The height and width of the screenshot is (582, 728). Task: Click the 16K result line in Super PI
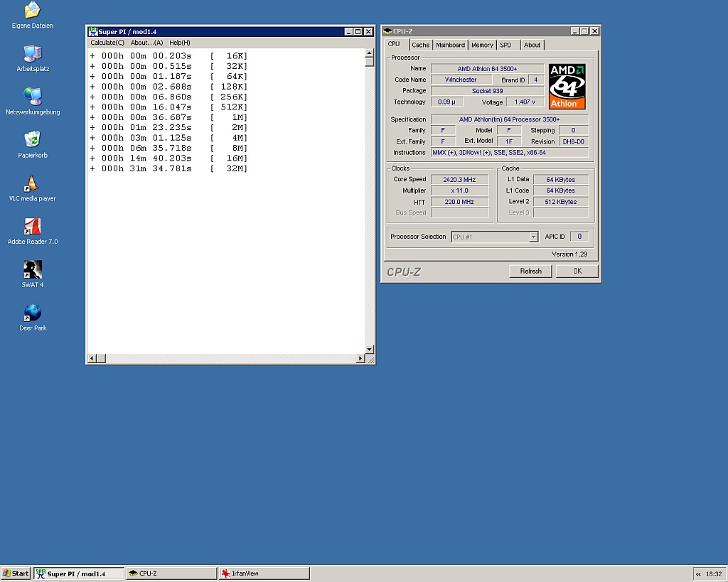coord(168,56)
